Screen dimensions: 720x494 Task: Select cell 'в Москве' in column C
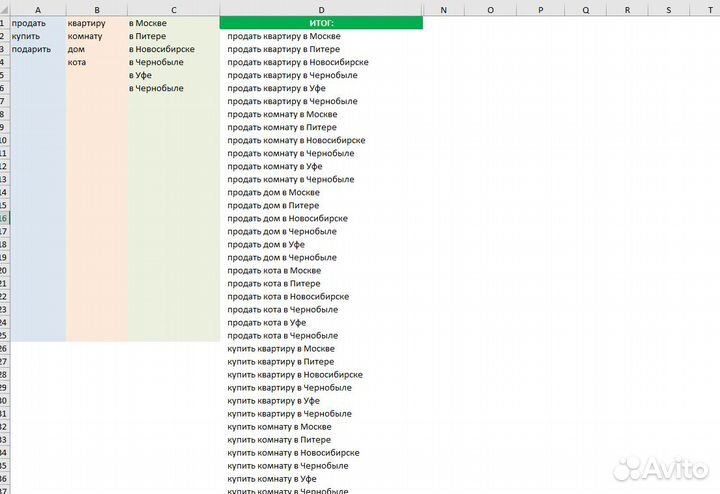174,23
